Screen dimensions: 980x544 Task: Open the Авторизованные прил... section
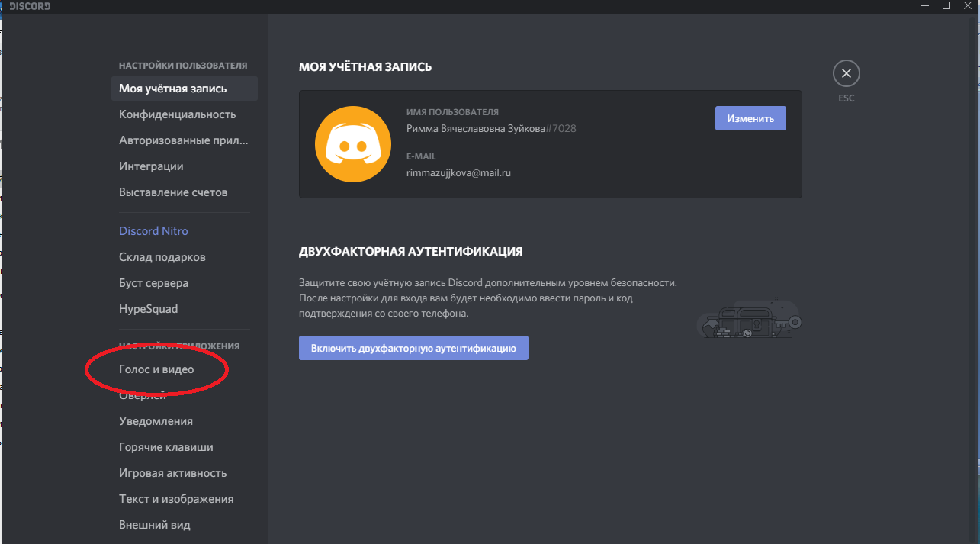click(185, 140)
